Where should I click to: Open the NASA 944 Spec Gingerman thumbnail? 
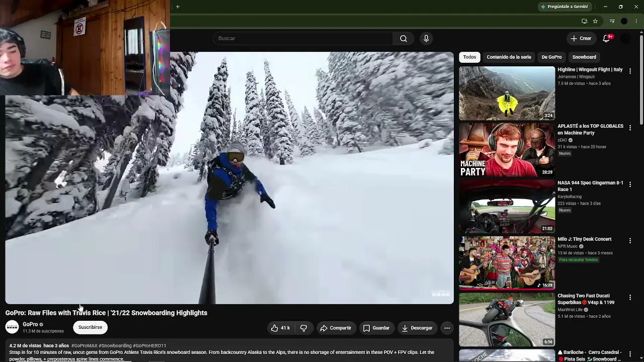pyautogui.click(x=507, y=207)
